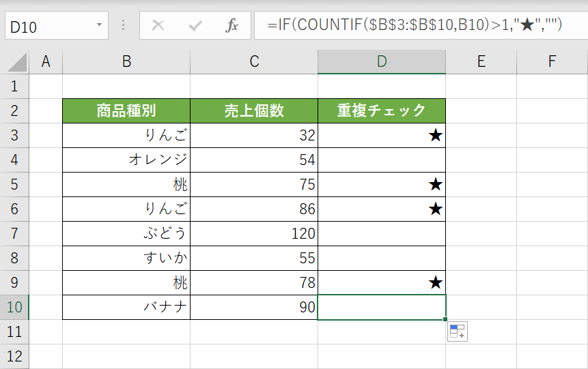Select column A header
The width and height of the screenshot is (588, 369).
(46, 61)
